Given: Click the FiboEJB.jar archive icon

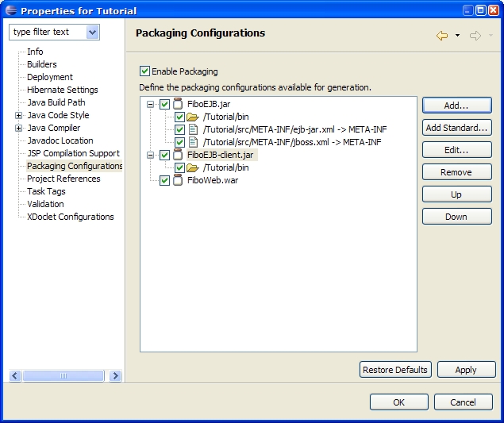Looking at the screenshot, I should point(178,104).
